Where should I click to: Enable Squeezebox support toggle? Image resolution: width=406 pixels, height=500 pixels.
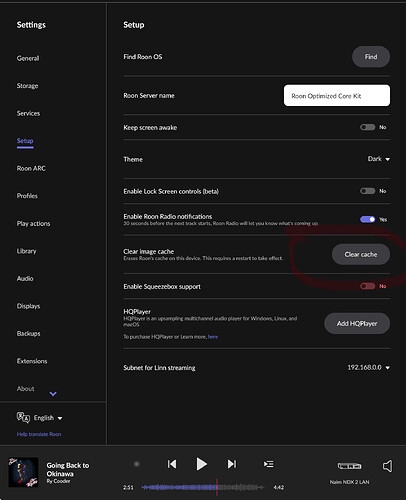tap(367, 286)
